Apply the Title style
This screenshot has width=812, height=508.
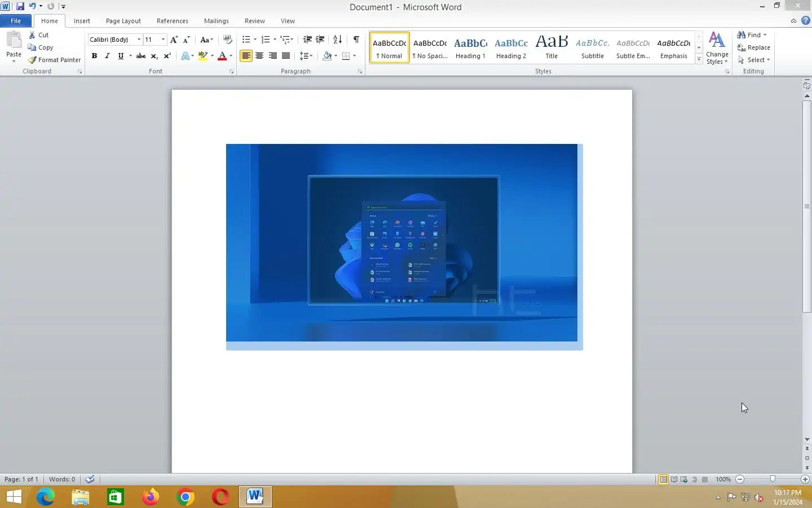pos(551,47)
